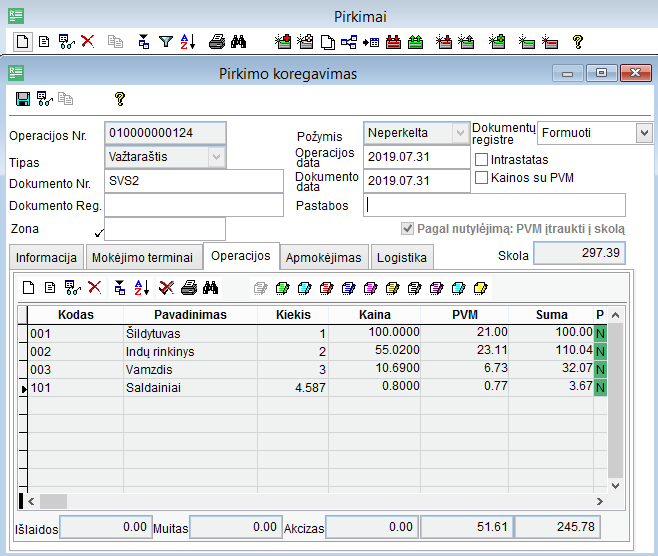Viewport: 658px width, 556px height.
Task: Click the printer icon in Pirkimai toolbar
Action: click(x=216, y=42)
